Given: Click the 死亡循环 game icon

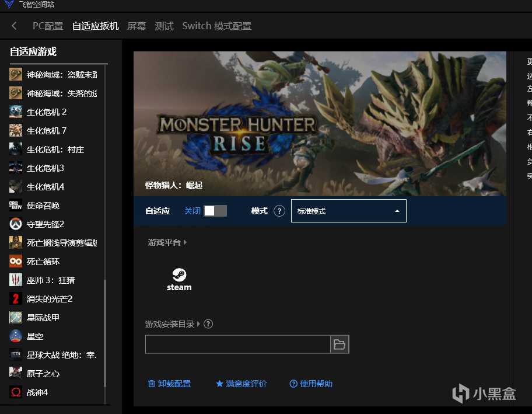Looking at the screenshot, I should (x=16, y=261).
